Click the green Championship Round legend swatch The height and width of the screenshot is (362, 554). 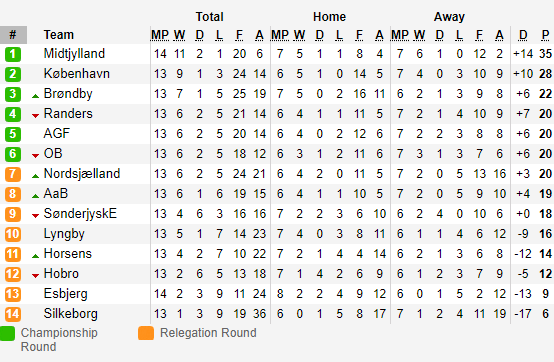coord(7,333)
